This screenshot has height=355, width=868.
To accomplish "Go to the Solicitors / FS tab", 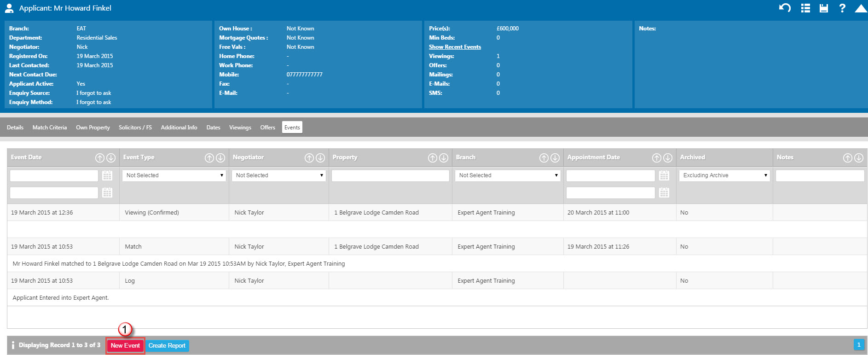I will pos(135,128).
